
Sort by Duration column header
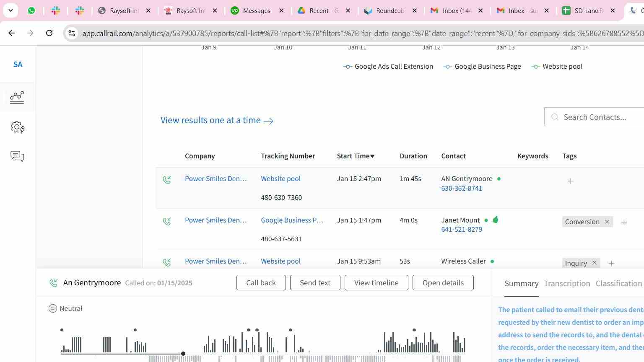[413, 156]
